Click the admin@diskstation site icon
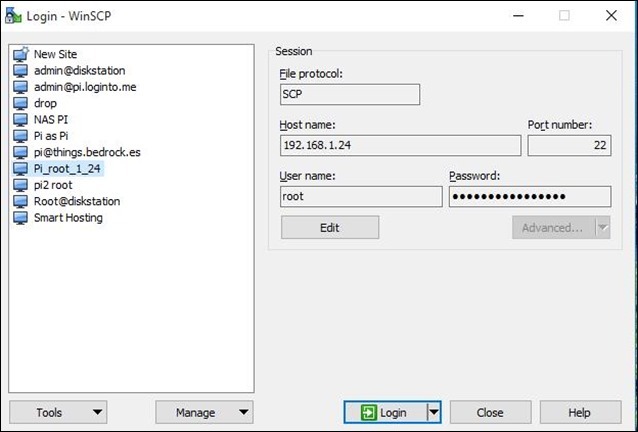The height and width of the screenshot is (432, 638). (x=20, y=71)
